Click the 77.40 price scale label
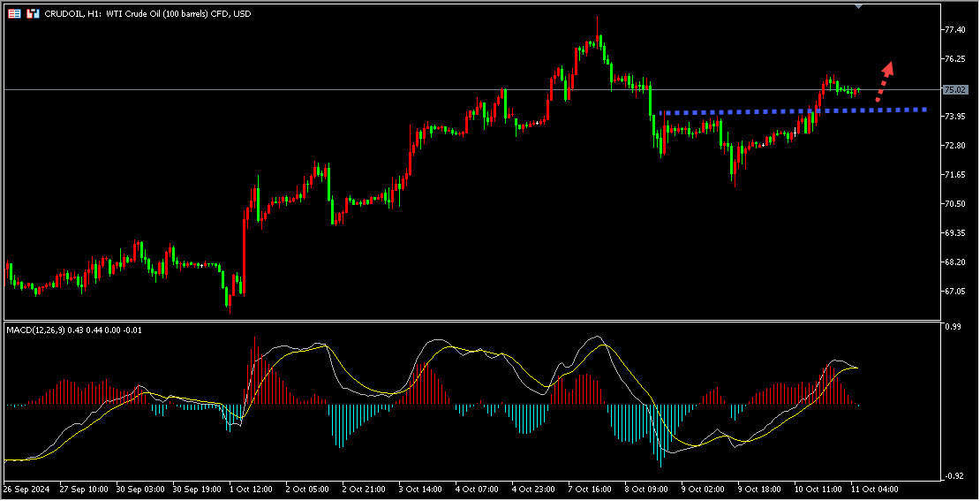The image size is (980, 501). 956,30
